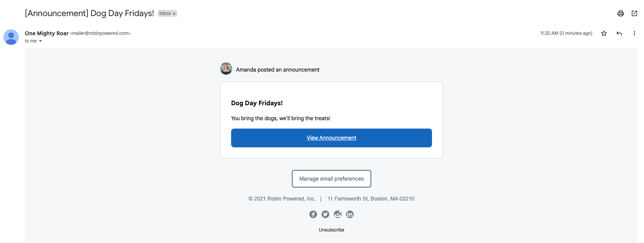Click the Dog Day Fridays! announcement heading
The height and width of the screenshot is (243, 644).
[257, 103]
